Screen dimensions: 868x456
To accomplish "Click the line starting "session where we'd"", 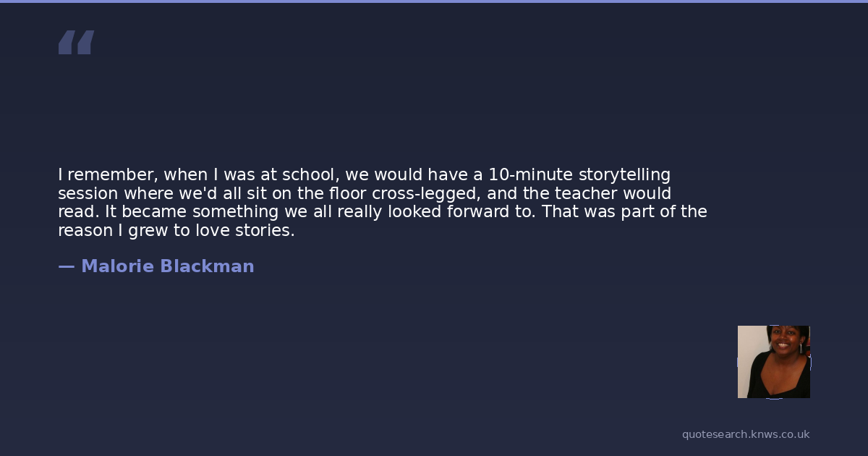I will coord(364,194).
